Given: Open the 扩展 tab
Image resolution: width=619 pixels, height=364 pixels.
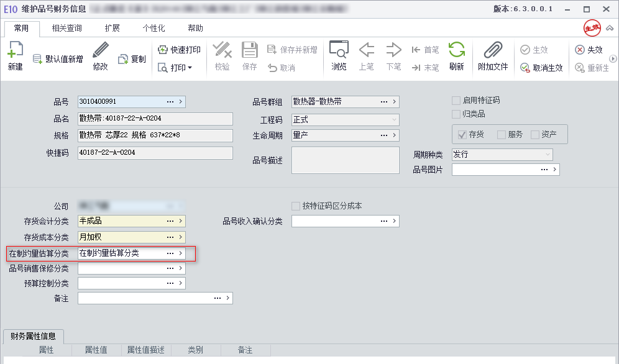Looking at the screenshot, I should tap(112, 28).
